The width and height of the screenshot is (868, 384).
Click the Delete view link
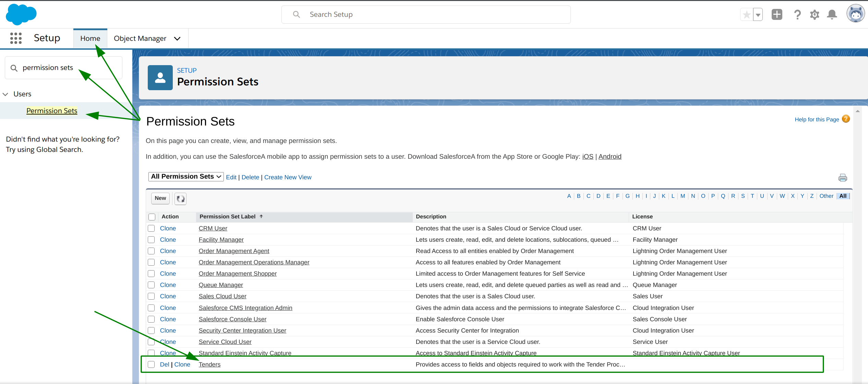250,177
